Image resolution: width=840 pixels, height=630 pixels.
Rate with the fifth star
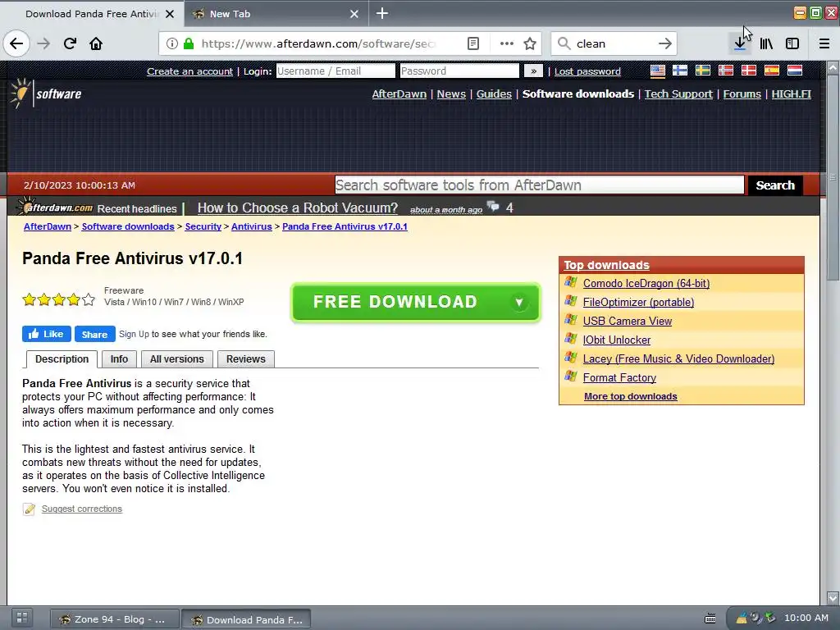[x=89, y=299]
